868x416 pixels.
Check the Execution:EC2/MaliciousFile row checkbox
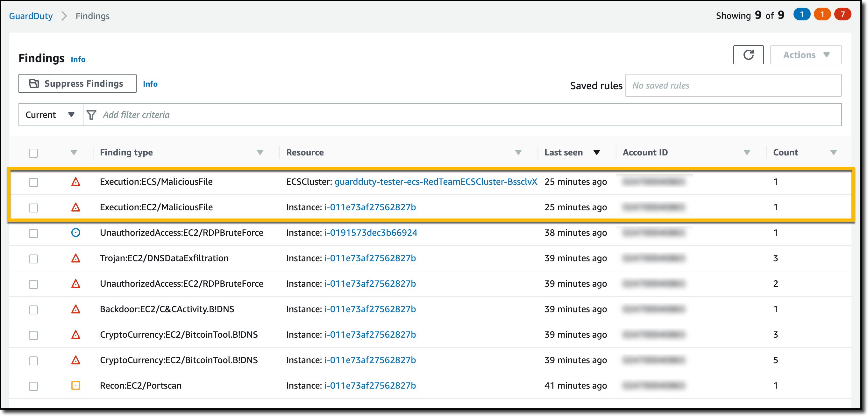[33, 208]
